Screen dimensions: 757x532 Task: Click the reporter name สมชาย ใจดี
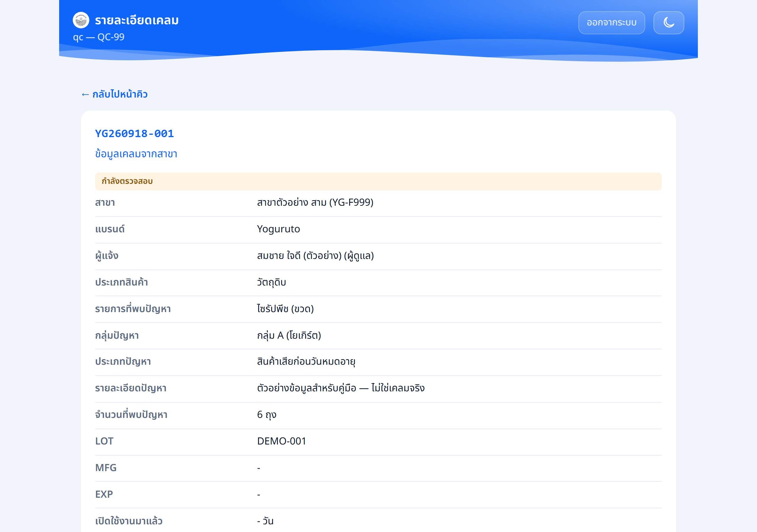coord(279,256)
